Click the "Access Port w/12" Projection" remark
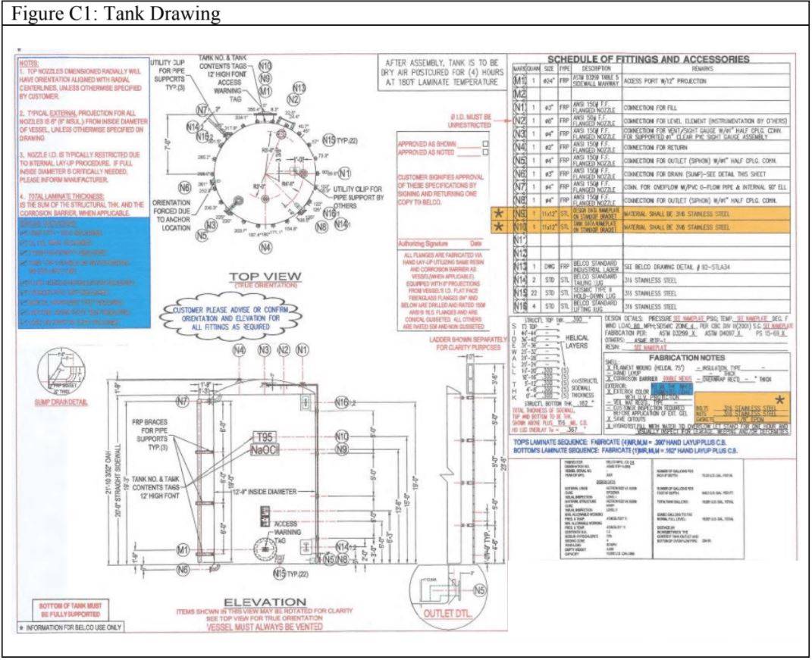Screen dimensions: 812x660 tap(665, 81)
